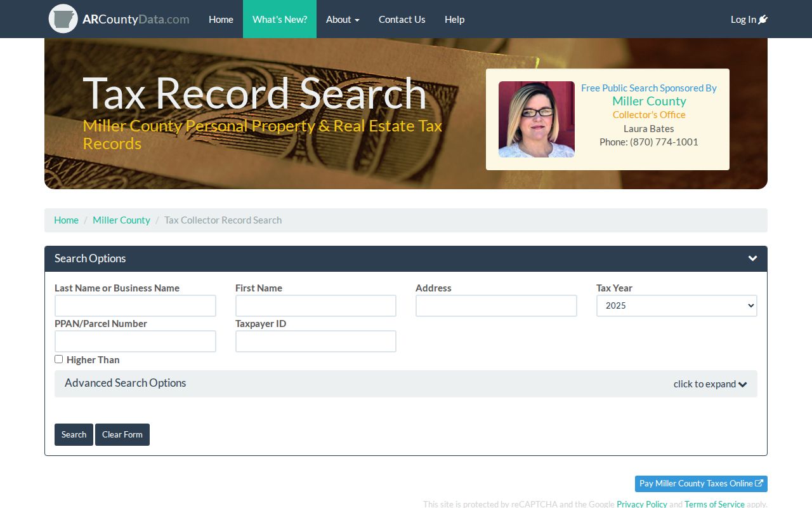Click the Miller County breadcrumb link
This screenshot has width=812, height=508.
point(121,220)
